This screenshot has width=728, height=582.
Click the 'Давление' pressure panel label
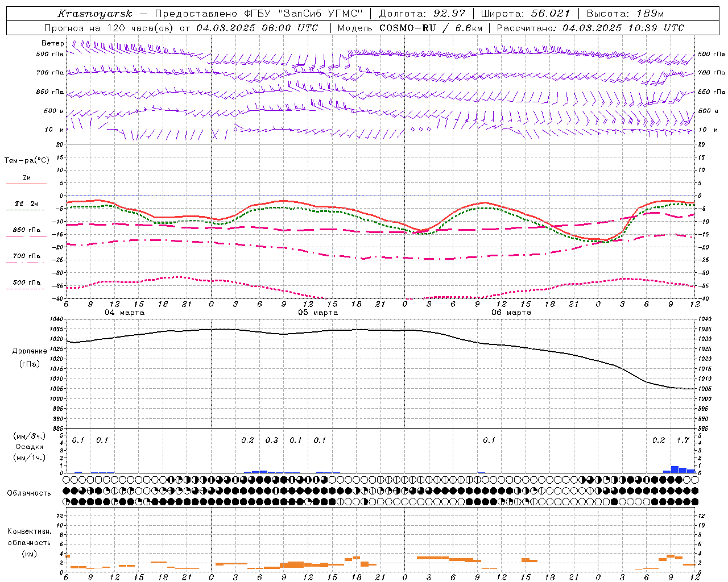(30, 351)
